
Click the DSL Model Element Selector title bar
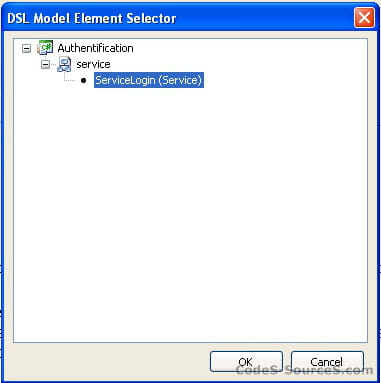coord(180,18)
